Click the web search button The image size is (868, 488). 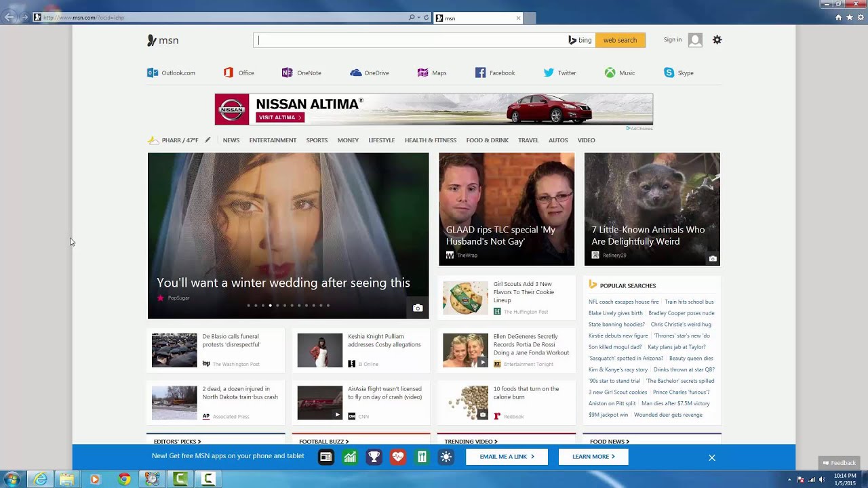pyautogui.click(x=620, y=40)
